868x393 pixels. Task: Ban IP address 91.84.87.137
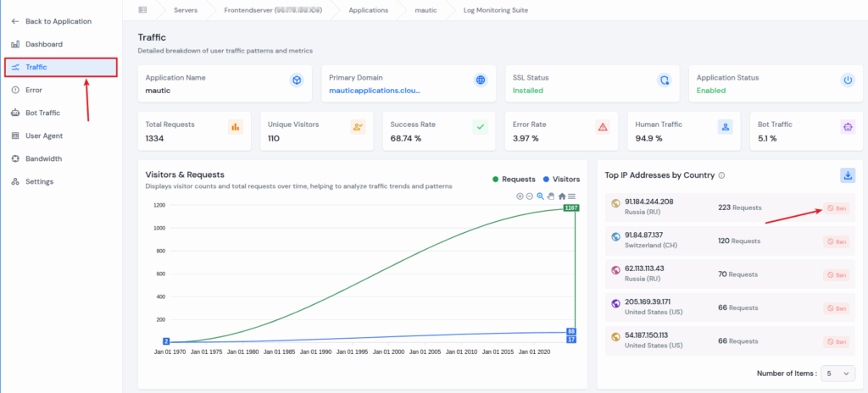[837, 241]
